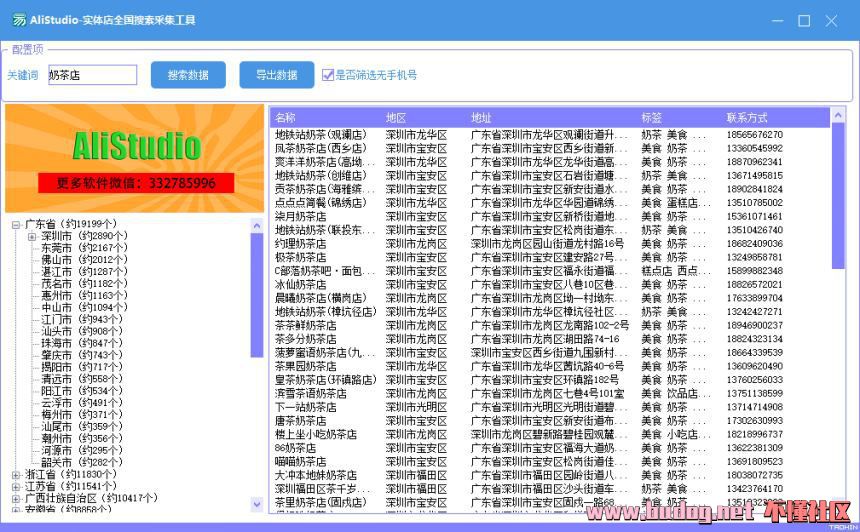This screenshot has width=860, height=532.
Task: Click the 关键词 input field
Action: tap(92, 75)
